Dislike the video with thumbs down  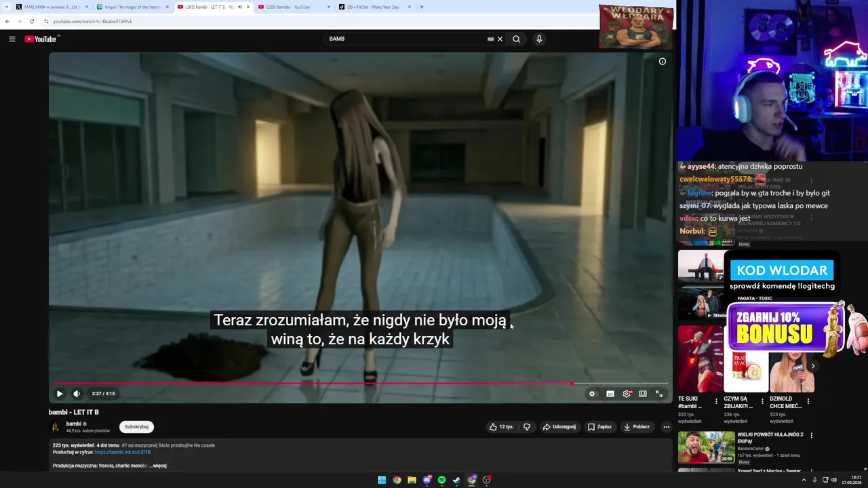[x=527, y=427]
